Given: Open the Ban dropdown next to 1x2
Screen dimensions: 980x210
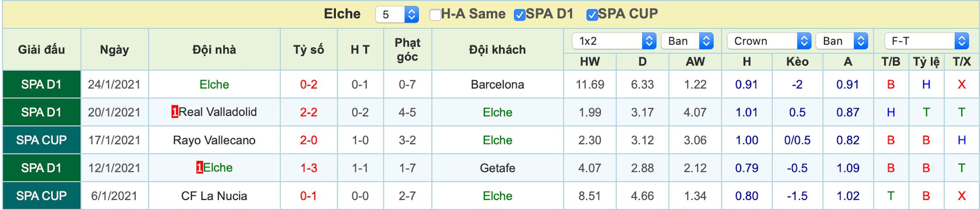Looking at the screenshot, I should (687, 41).
